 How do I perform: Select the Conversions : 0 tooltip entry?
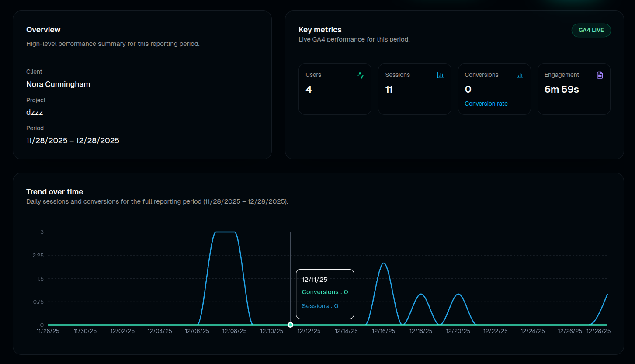[325, 292]
